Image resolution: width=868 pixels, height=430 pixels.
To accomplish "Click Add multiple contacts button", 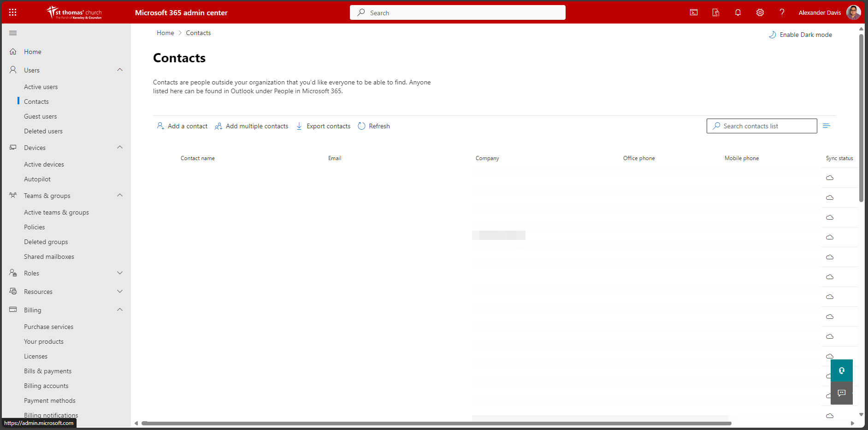I will [x=252, y=126].
